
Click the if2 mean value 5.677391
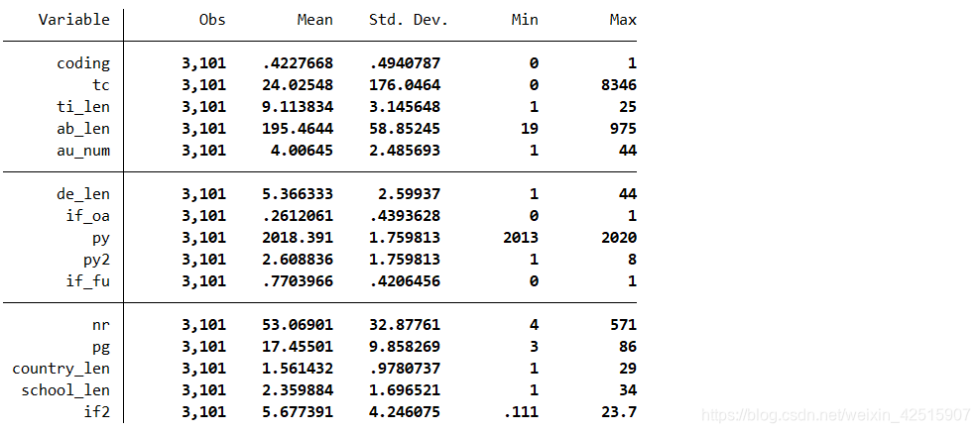coord(298,412)
